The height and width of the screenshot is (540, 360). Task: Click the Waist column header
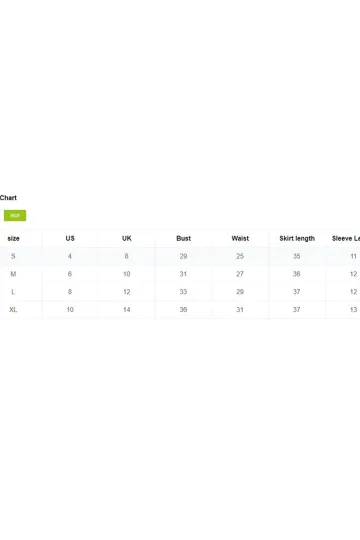coord(240,238)
